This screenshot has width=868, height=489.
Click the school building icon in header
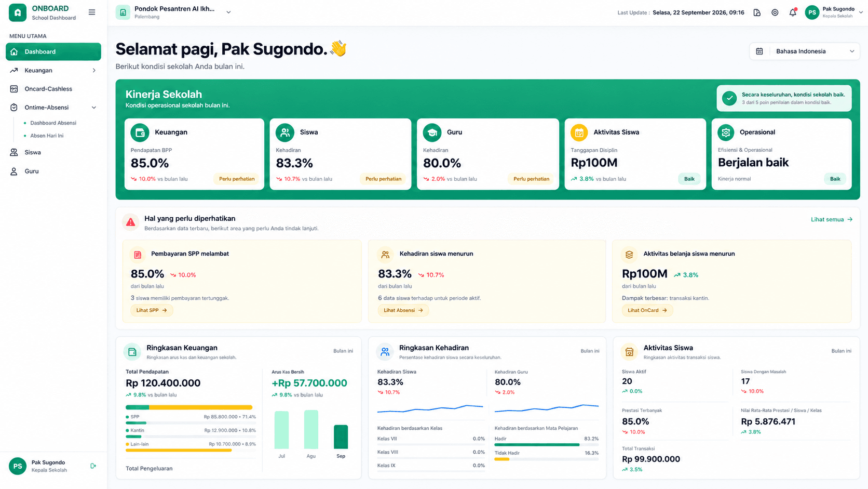[x=123, y=12]
